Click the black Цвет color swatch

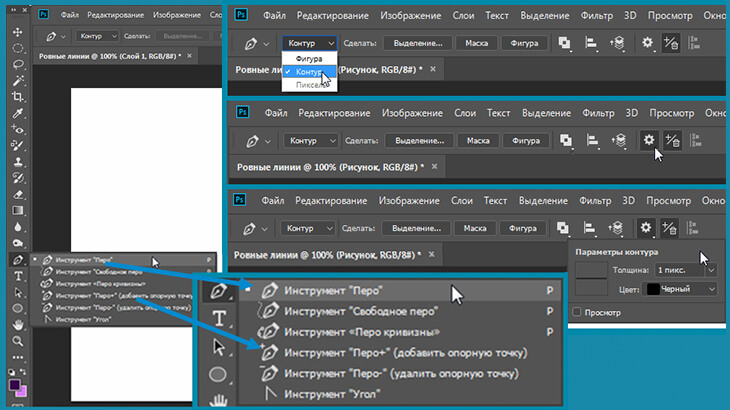point(653,289)
